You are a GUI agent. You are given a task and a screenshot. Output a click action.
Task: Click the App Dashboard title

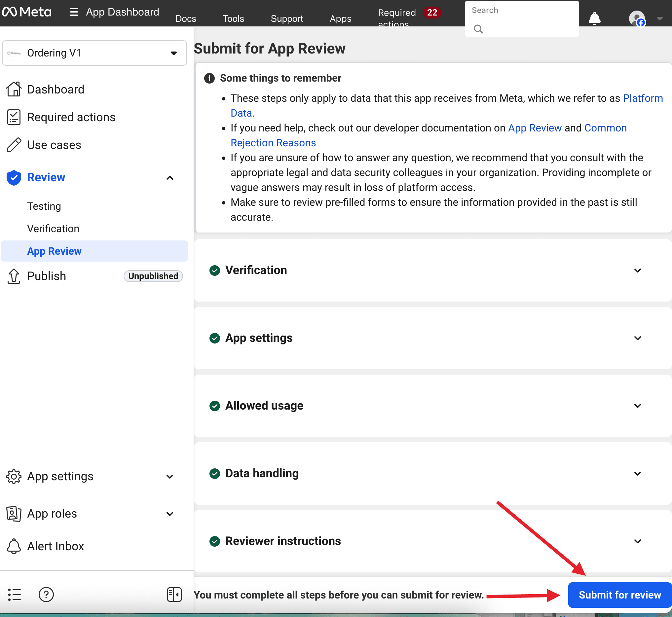[122, 12]
